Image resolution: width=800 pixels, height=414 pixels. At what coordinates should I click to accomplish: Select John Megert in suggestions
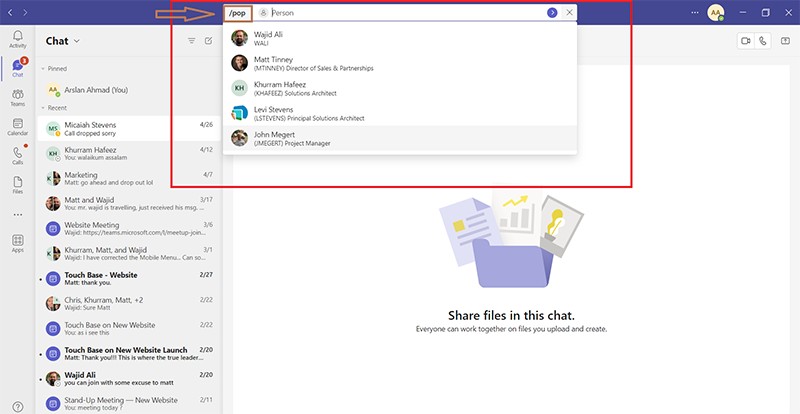coord(400,138)
